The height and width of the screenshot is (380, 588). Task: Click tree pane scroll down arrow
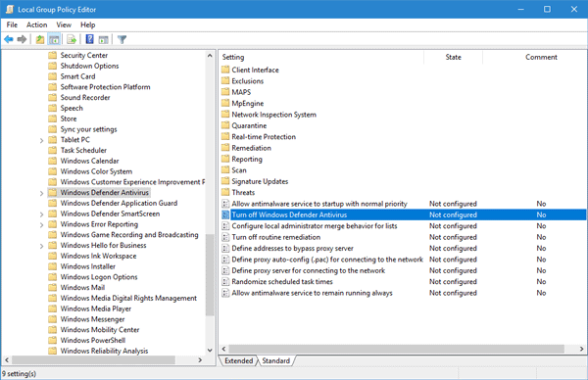pos(210,350)
